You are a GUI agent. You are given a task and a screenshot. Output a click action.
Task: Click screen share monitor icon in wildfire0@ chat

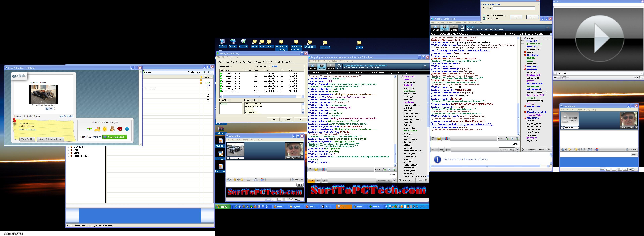coord(249,180)
